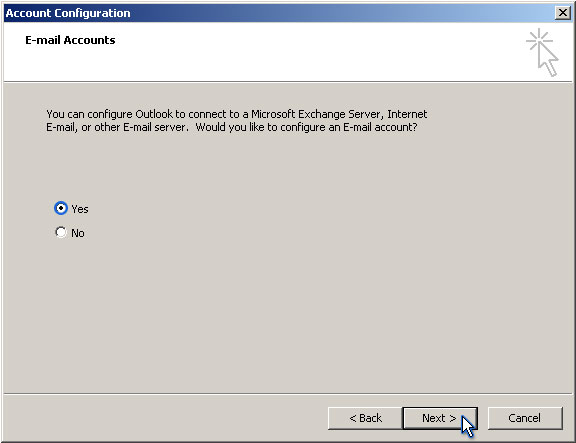The height and width of the screenshot is (443, 576).
Task: Click the E-mail Accounts heading
Action: [70, 40]
